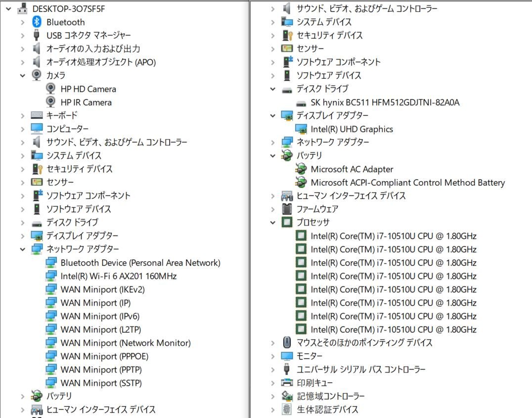Click the ユニバーサル シリアル バス コントローラー USB icon
Screen dimensions: 532x418
point(287,369)
